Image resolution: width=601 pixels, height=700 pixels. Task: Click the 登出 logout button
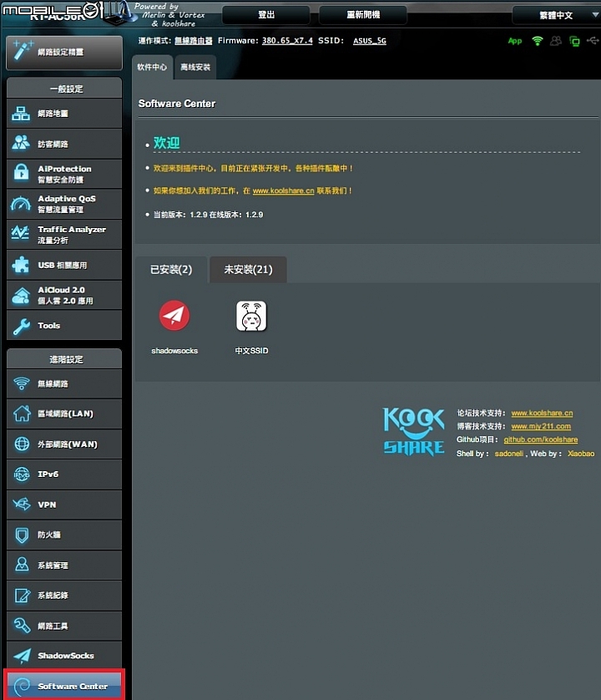click(x=266, y=15)
